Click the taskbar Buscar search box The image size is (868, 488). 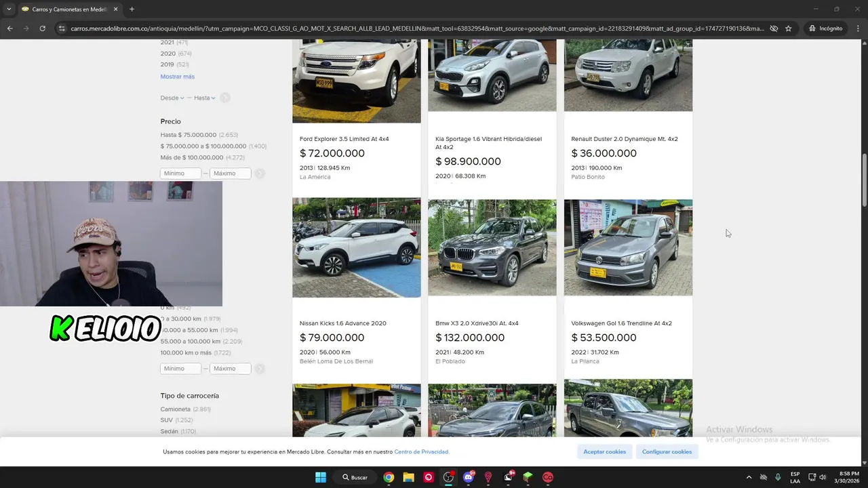(x=355, y=477)
